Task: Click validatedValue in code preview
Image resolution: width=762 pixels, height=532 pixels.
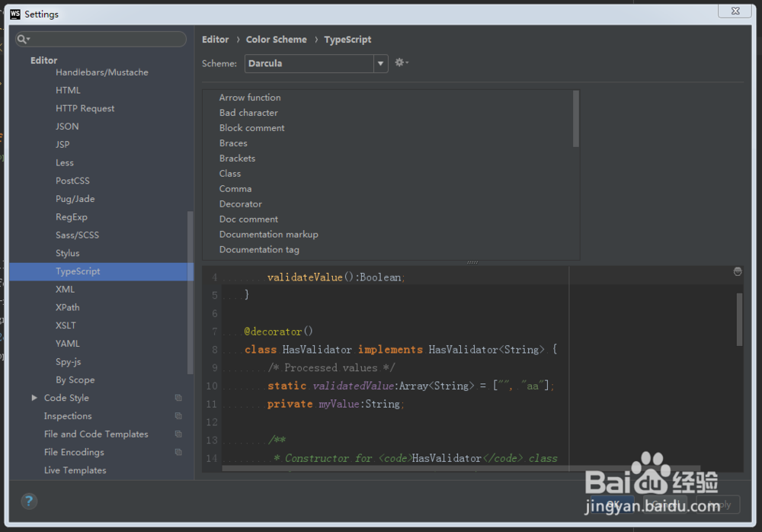Action: 353,386
